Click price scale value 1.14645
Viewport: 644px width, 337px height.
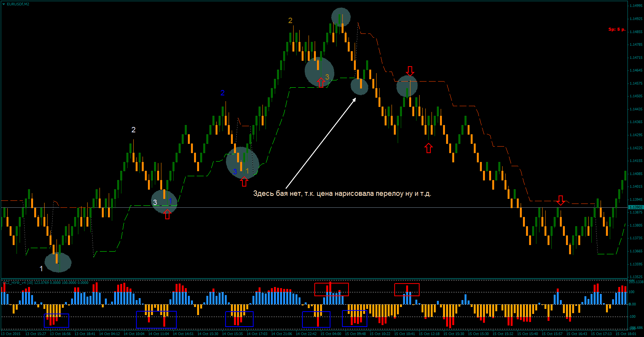coord(636,70)
